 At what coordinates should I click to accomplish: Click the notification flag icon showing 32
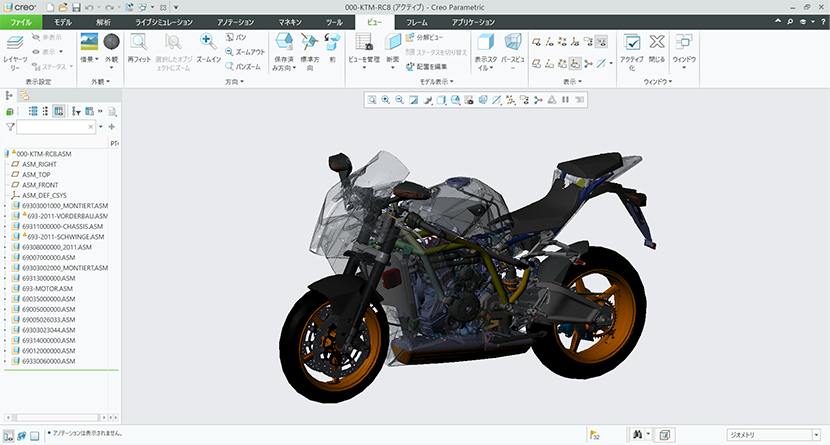click(x=594, y=435)
